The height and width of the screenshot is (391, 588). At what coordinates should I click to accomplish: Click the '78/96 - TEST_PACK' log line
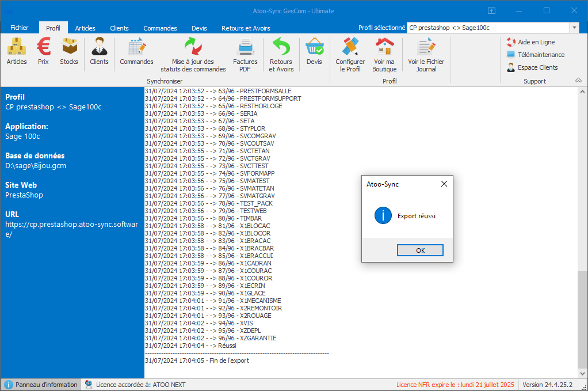coord(209,203)
